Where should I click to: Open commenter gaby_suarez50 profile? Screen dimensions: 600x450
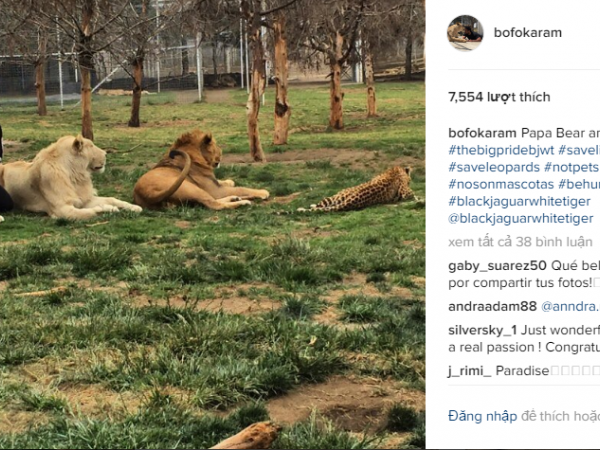click(497, 266)
